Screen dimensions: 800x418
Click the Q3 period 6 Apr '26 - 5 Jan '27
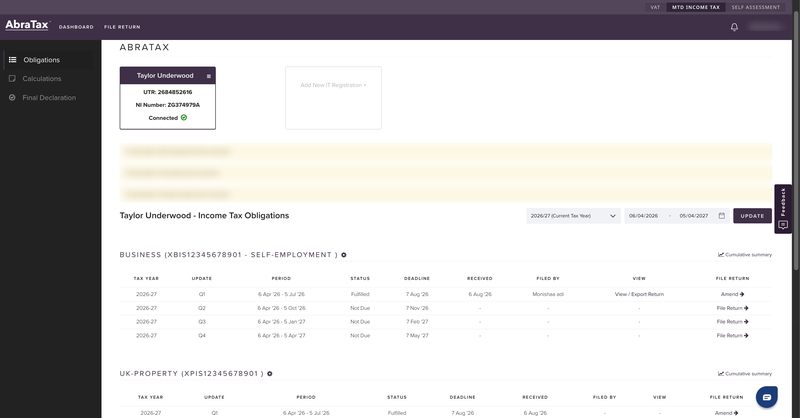(281, 322)
